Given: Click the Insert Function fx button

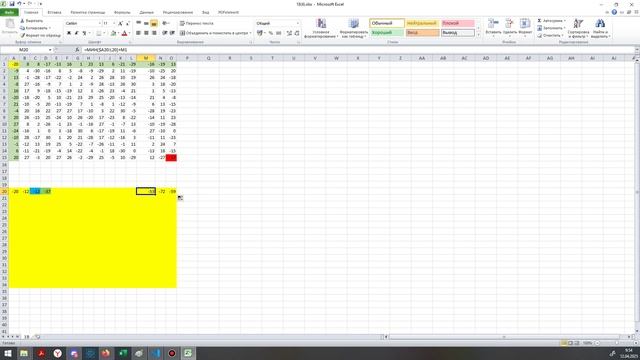Looking at the screenshot, I should click(x=77, y=50).
